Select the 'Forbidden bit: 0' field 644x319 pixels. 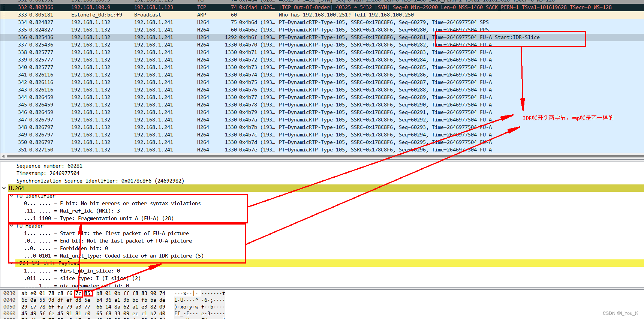pyautogui.click(x=66, y=248)
